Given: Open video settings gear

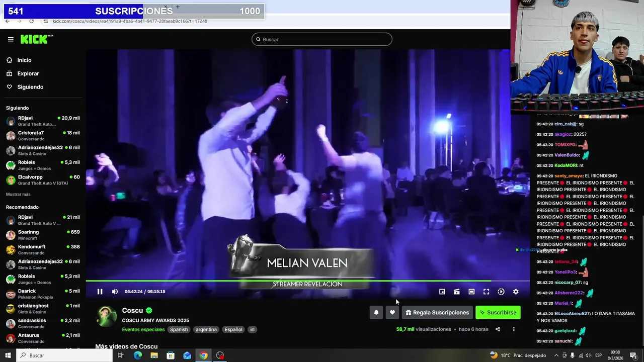Looking at the screenshot, I should point(516,292).
